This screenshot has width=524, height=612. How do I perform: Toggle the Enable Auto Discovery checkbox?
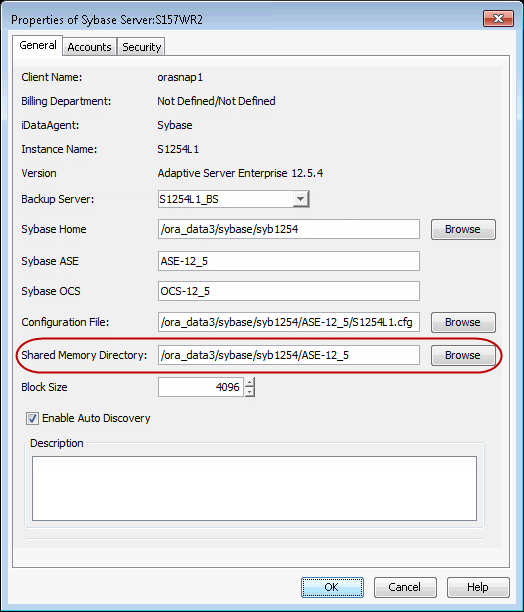[32, 418]
